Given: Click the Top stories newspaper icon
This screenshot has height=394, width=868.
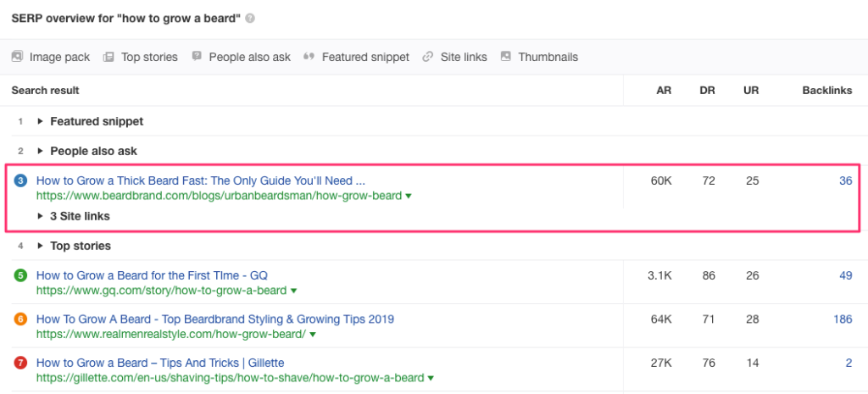Looking at the screenshot, I should (108, 57).
